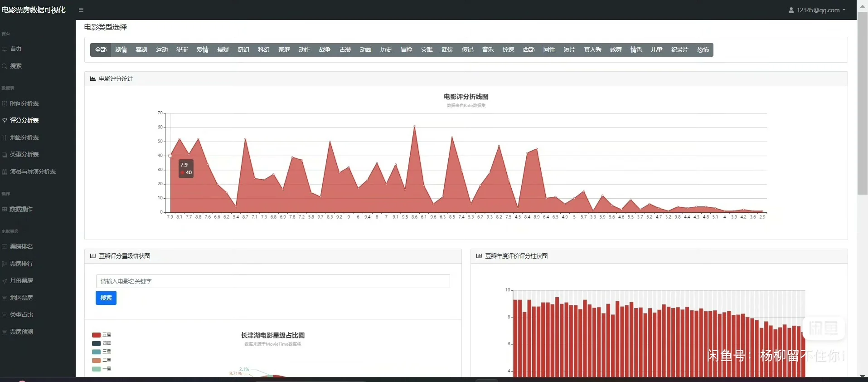Click the 票房排名 sidebar icon

point(5,246)
